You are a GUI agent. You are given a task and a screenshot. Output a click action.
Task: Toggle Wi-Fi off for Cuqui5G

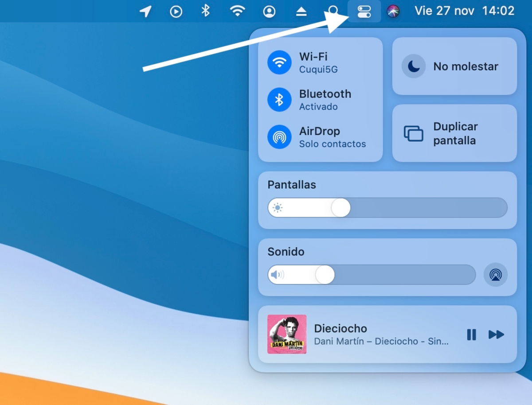[x=279, y=62]
